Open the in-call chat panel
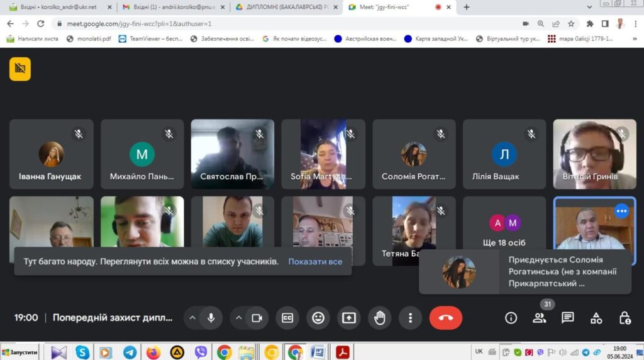 567,318
